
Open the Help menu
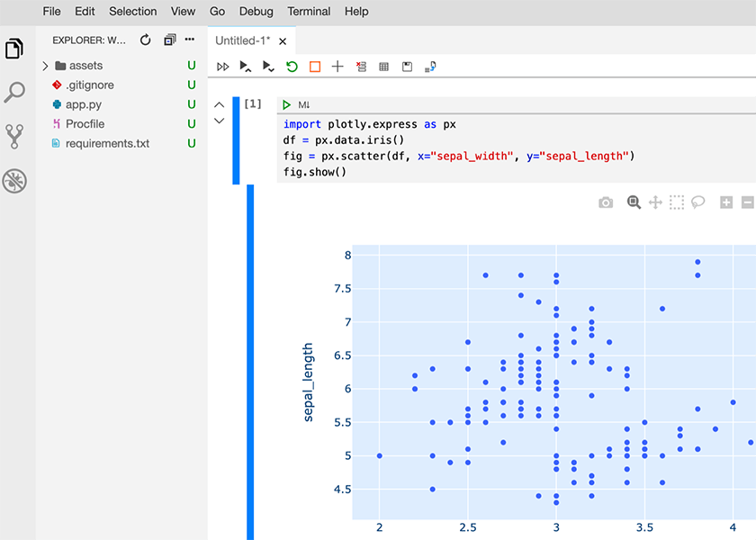tap(356, 12)
